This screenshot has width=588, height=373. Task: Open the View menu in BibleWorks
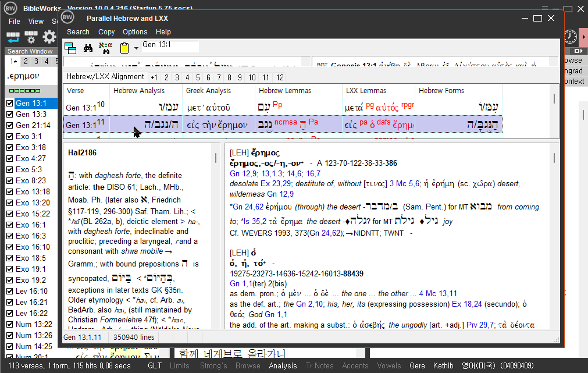[35, 22]
